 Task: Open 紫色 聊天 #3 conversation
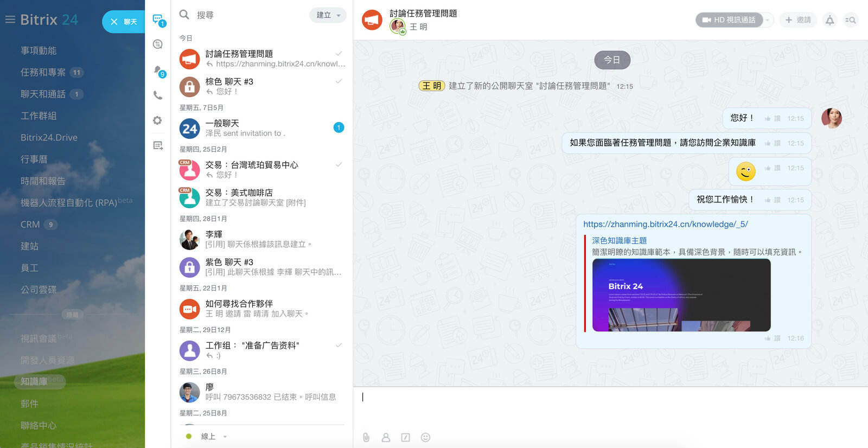click(263, 267)
